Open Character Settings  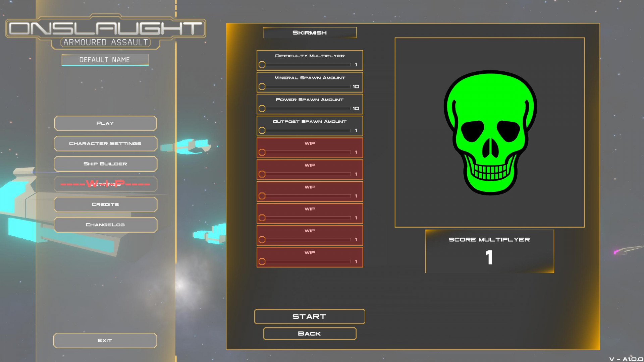point(105,143)
